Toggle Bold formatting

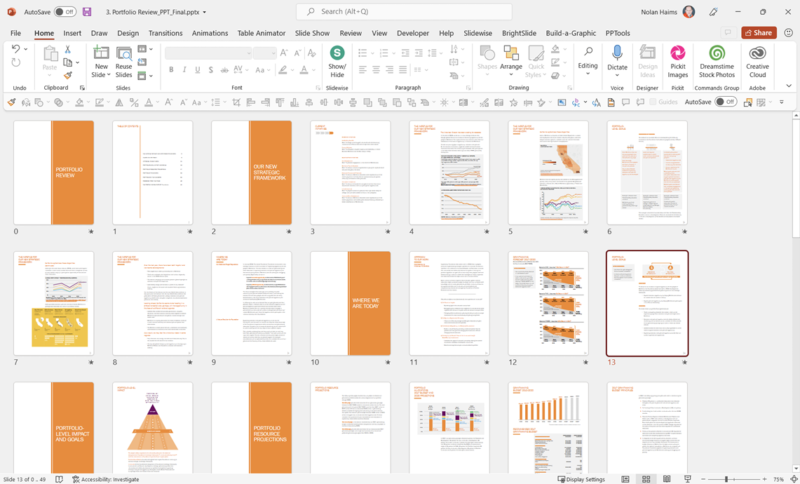(x=171, y=69)
